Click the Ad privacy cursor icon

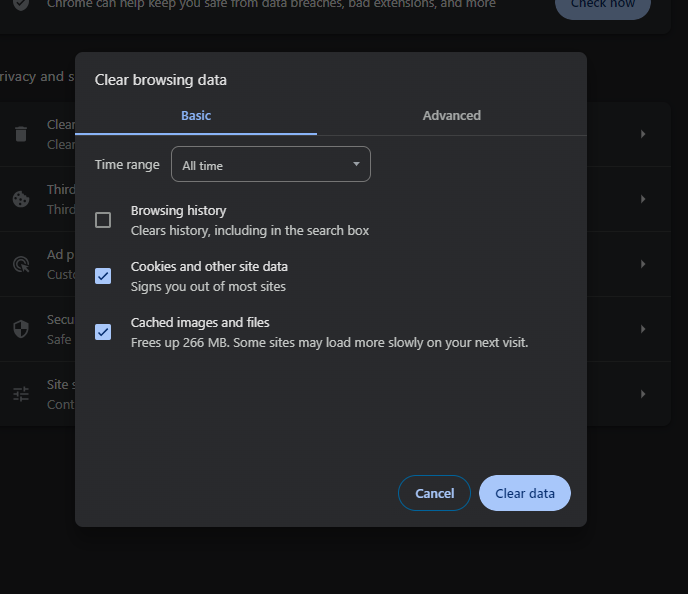coord(21,264)
